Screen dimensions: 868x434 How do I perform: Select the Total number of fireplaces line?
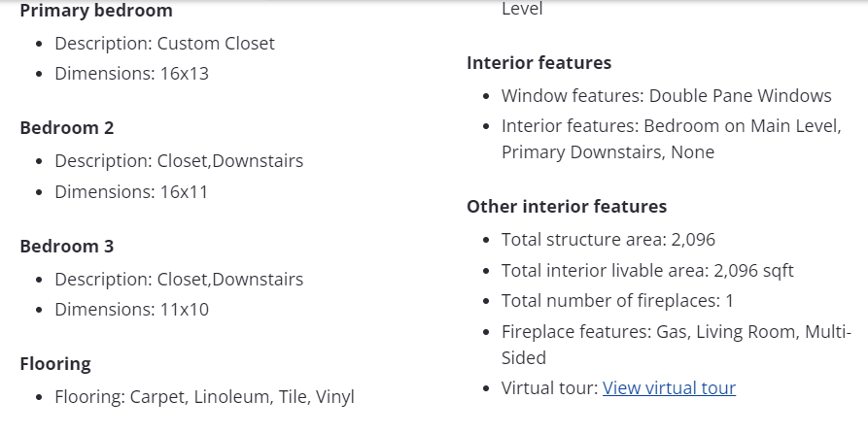pyautogui.click(x=617, y=301)
